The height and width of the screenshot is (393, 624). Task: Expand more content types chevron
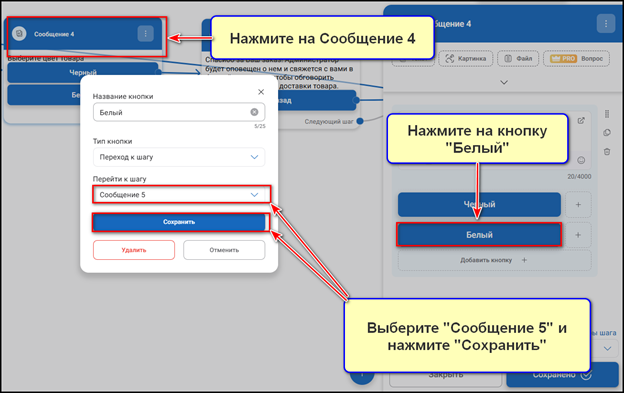504,82
